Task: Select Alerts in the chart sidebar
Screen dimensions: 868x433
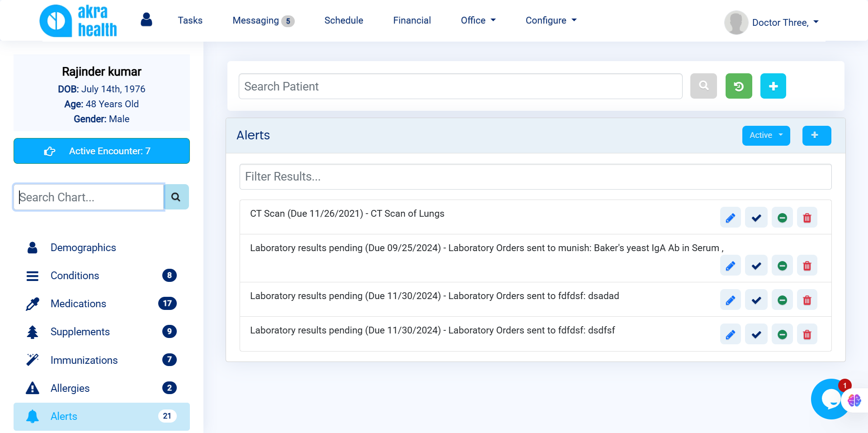Action: coord(102,416)
